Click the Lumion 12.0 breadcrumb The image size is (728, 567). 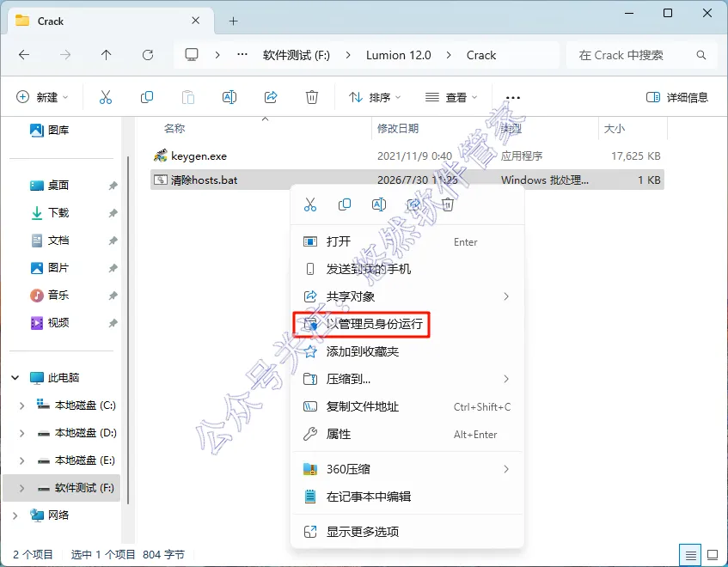coord(398,55)
